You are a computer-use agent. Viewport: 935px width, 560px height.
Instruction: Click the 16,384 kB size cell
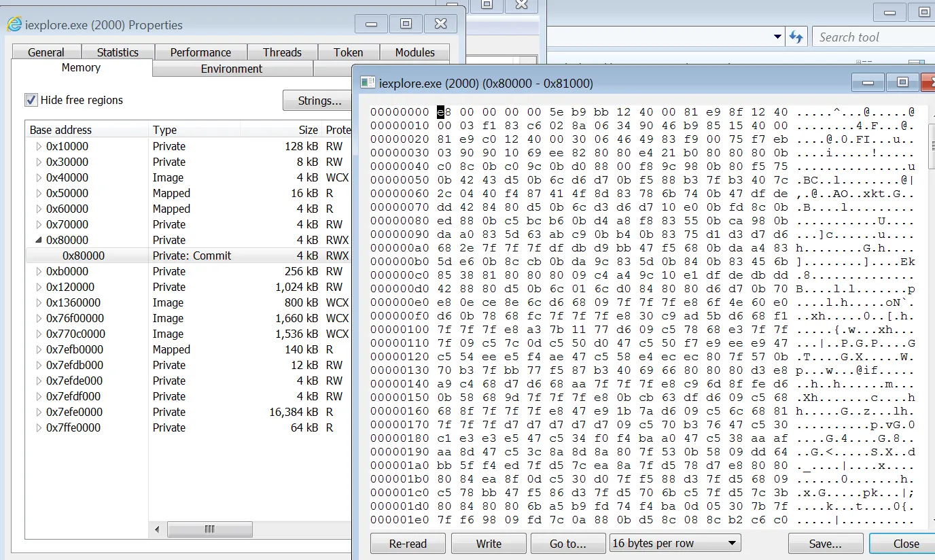294,412
